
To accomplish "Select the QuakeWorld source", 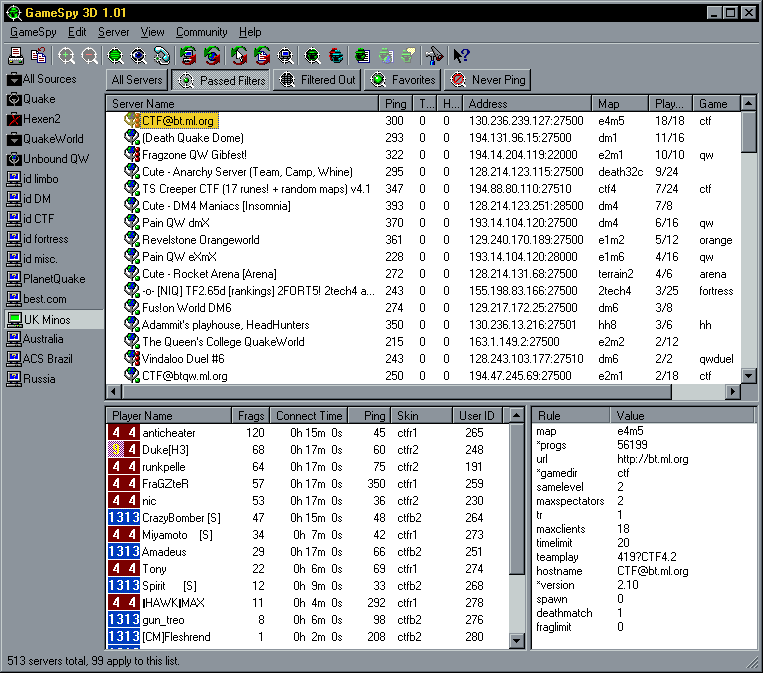I will click(45, 139).
